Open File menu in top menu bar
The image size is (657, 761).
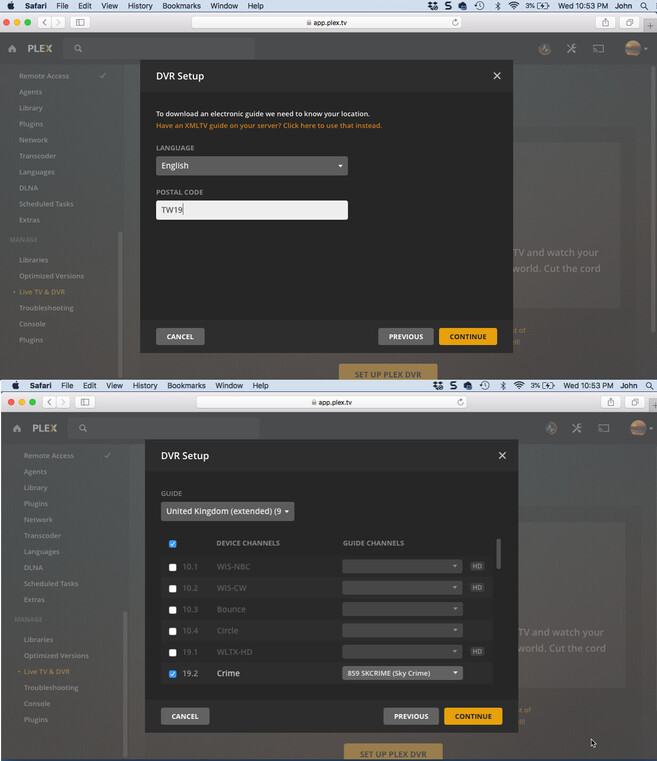pos(62,6)
